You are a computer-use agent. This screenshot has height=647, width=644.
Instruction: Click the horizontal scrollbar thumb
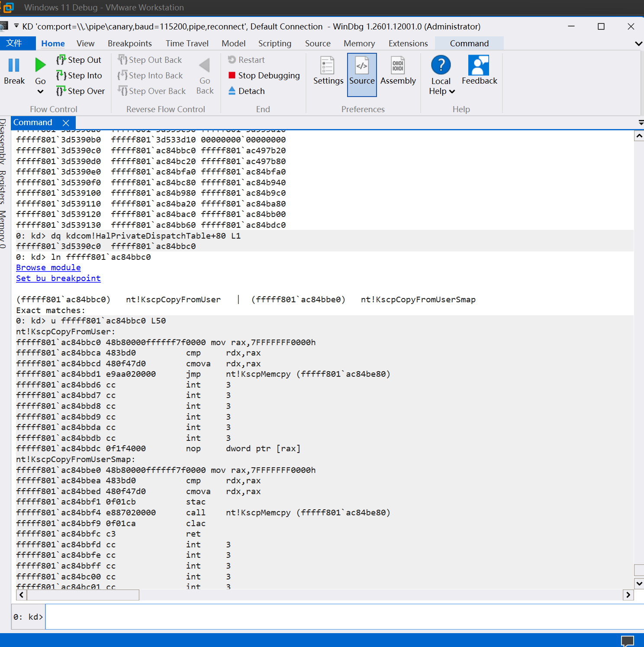point(83,595)
